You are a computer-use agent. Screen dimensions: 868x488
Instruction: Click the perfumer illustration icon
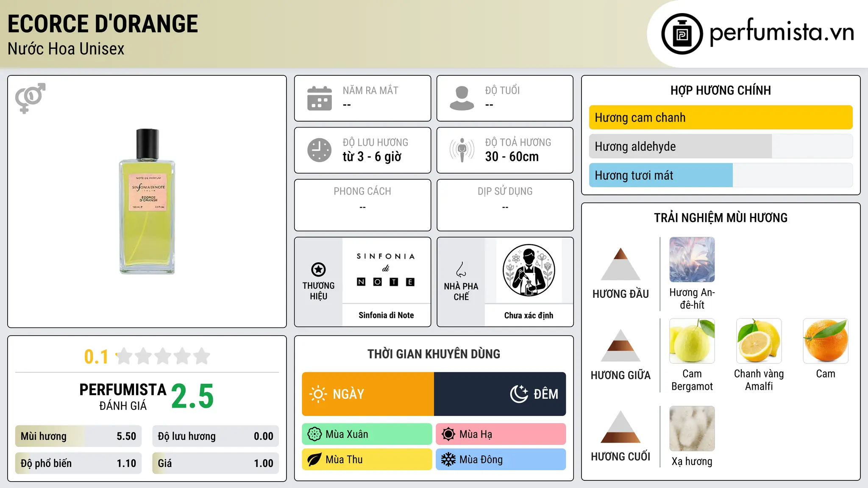(x=529, y=270)
